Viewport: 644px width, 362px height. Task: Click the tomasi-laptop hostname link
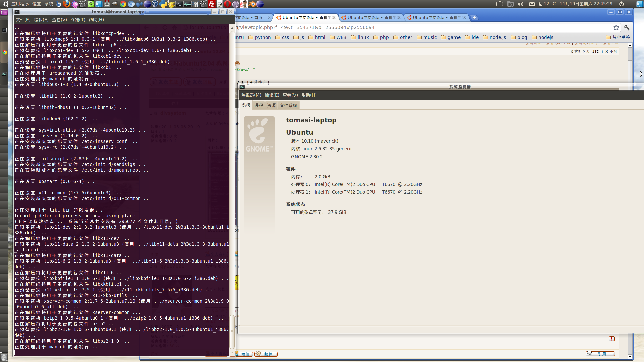click(x=311, y=120)
